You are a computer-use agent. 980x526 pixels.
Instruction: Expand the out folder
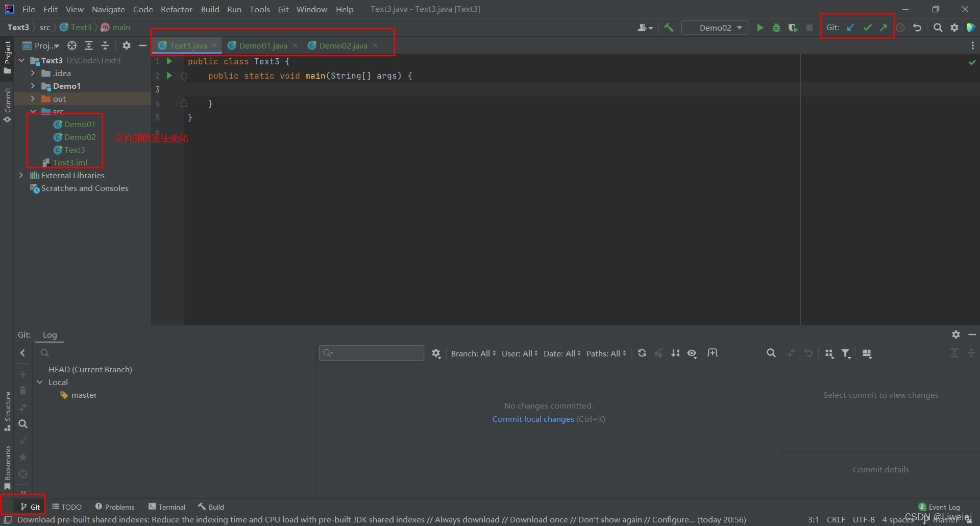click(x=33, y=99)
